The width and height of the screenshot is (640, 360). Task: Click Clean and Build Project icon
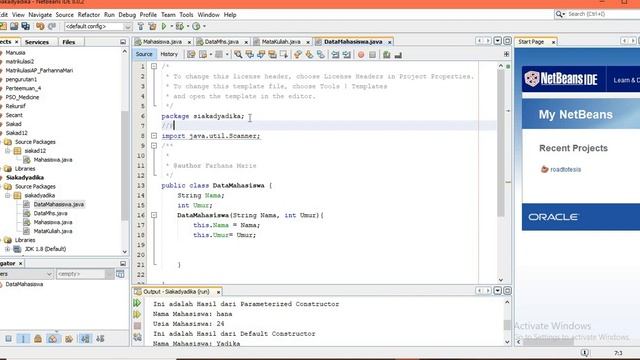tap(152, 26)
